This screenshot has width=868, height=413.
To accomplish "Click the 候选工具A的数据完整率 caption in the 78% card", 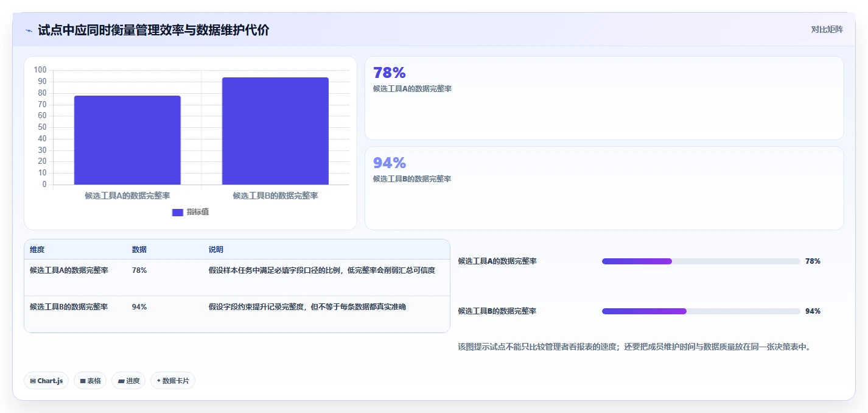I will [x=412, y=89].
